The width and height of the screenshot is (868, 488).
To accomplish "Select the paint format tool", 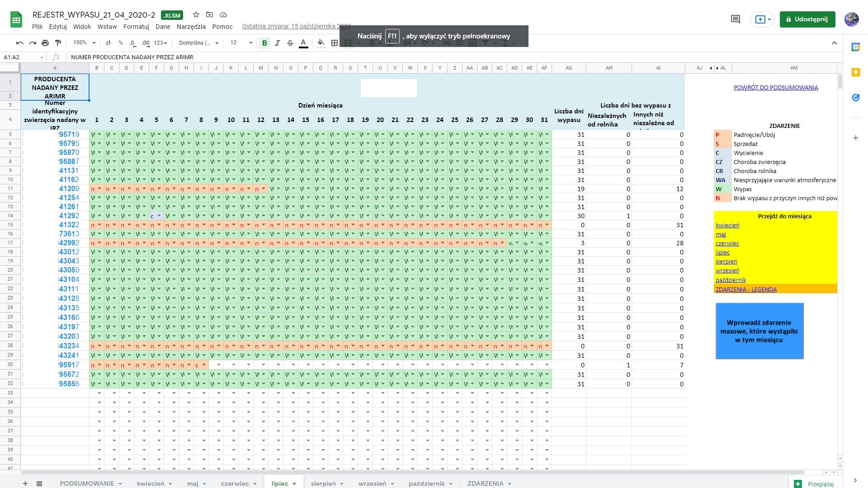I will (x=58, y=43).
